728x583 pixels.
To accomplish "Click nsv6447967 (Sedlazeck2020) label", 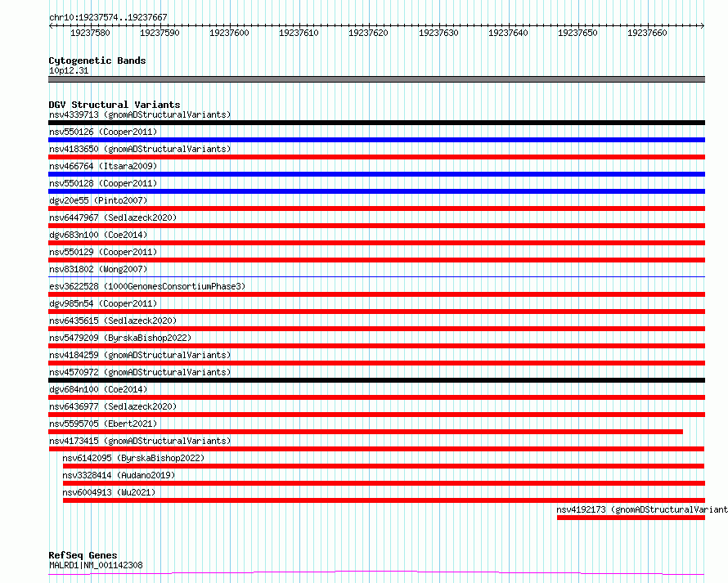I will click(x=113, y=218).
